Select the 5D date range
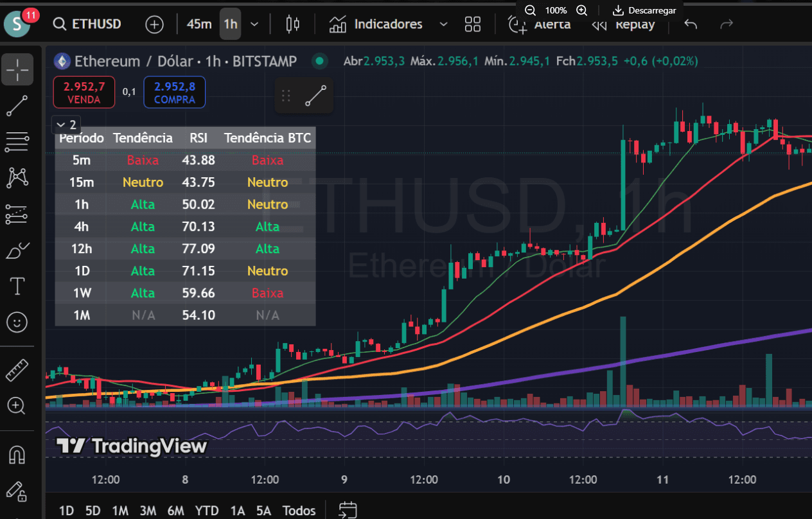The height and width of the screenshot is (519, 812). 93,511
